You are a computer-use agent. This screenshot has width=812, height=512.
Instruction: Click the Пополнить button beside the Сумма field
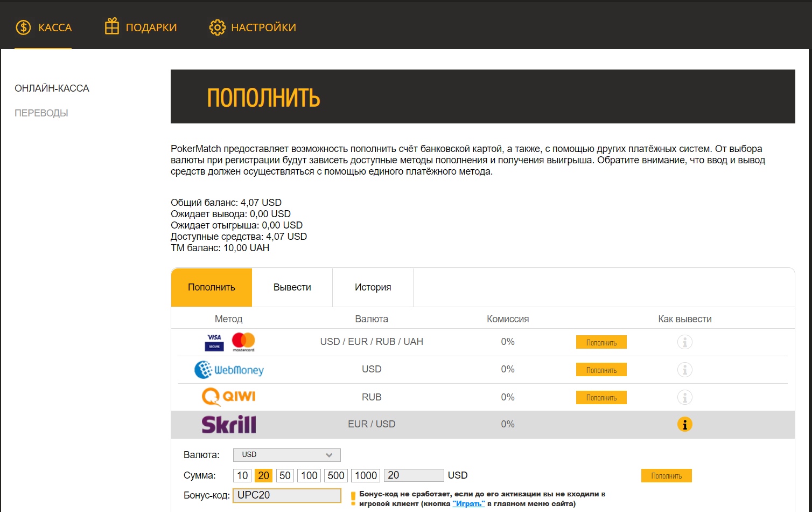coord(667,475)
